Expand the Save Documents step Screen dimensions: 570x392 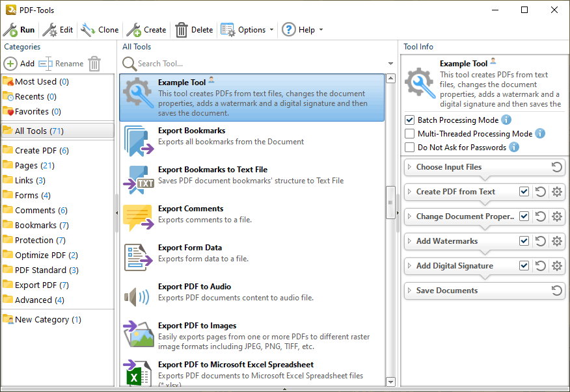[x=410, y=291]
